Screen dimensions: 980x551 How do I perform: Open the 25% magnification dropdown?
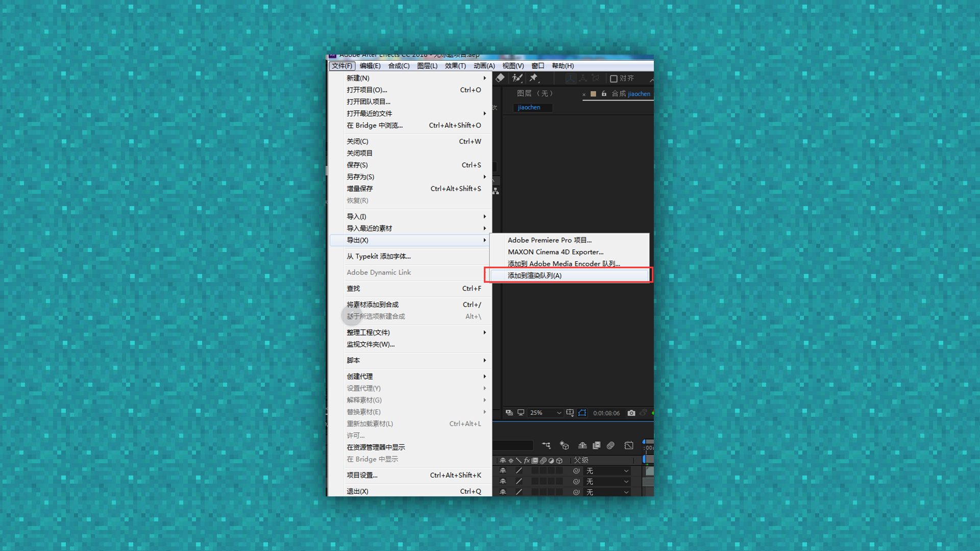click(545, 413)
